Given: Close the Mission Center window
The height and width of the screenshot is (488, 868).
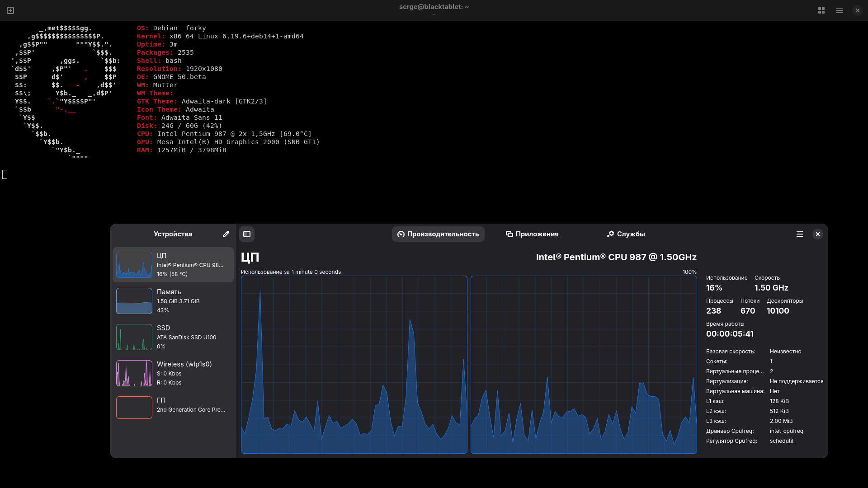Looking at the screenshot, I should pos(818,234).
